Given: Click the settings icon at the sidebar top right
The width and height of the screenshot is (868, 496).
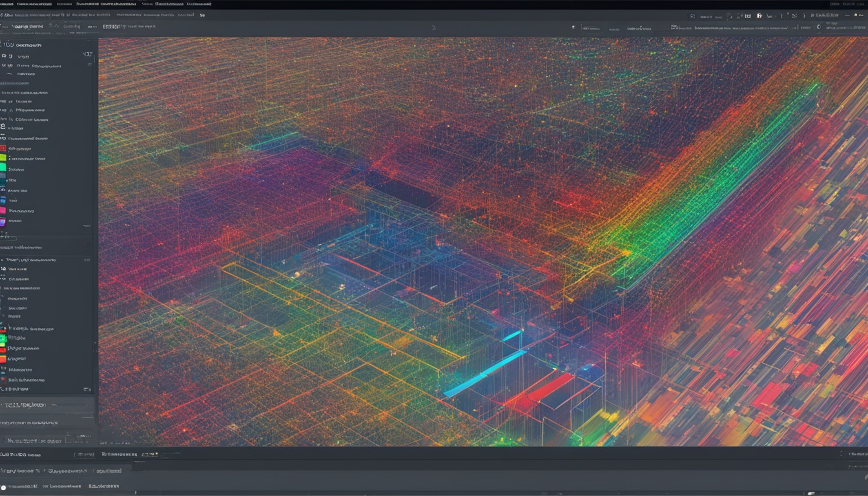Looking at the screenshot, I should tap(88, 54).
